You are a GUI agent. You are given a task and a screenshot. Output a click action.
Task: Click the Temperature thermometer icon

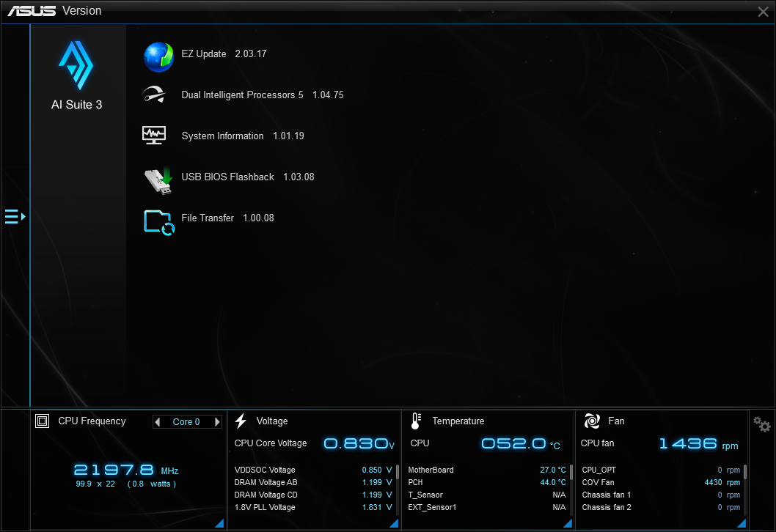(416, 421)
